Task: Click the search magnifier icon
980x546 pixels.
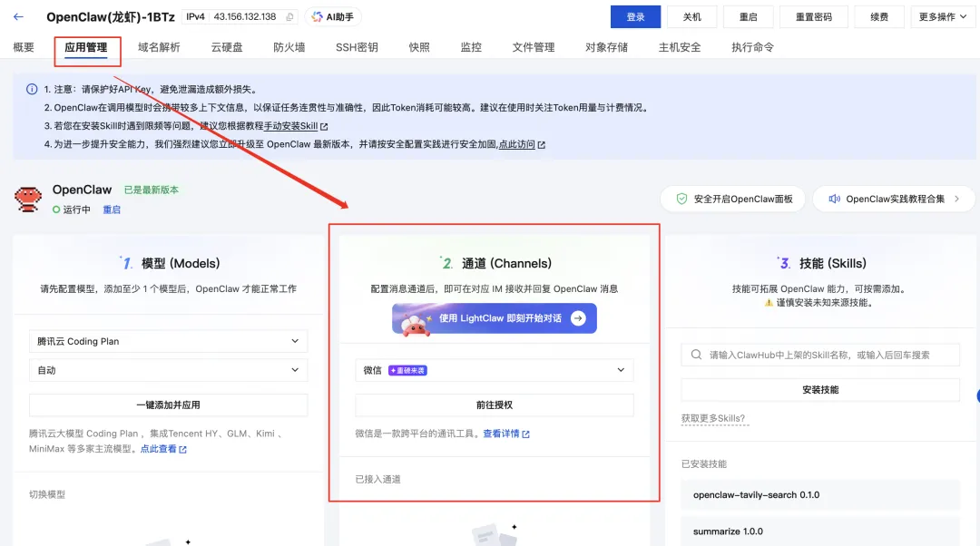Action: pyautogui.click(x=696, y=355)
